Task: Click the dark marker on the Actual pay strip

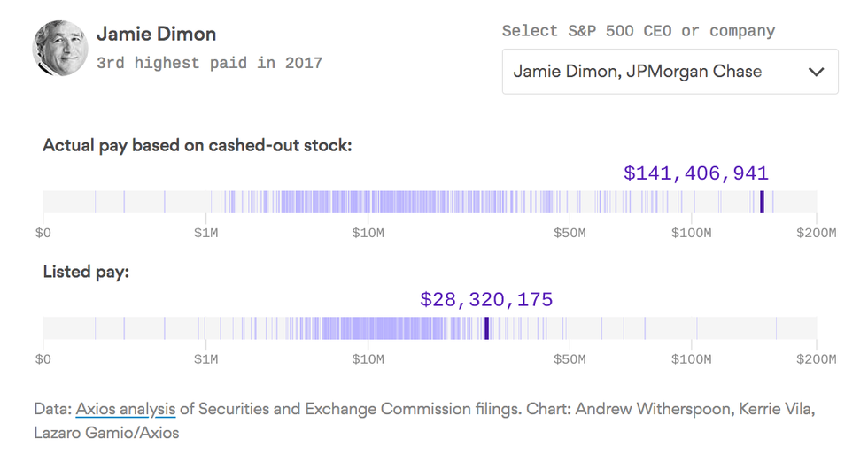Action: click(762, 202)
